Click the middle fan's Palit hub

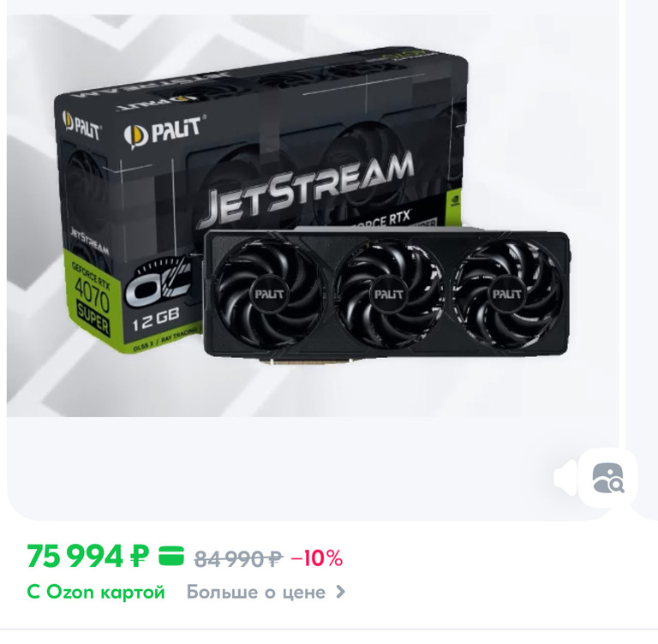pyautogui.click(x=388, y=294)
